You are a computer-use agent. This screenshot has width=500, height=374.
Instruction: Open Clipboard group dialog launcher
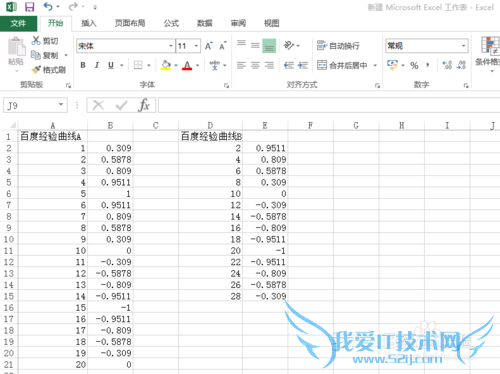(68, 86)
